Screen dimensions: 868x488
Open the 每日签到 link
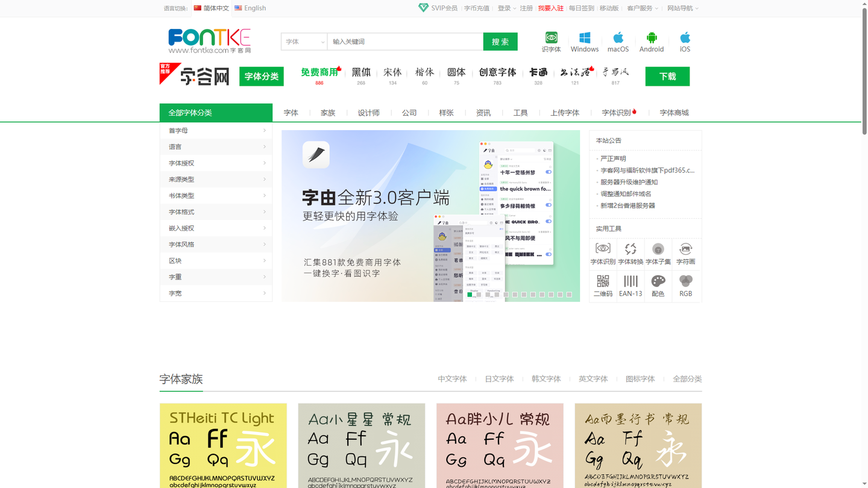pyautogui.click(x=581, y=8)
